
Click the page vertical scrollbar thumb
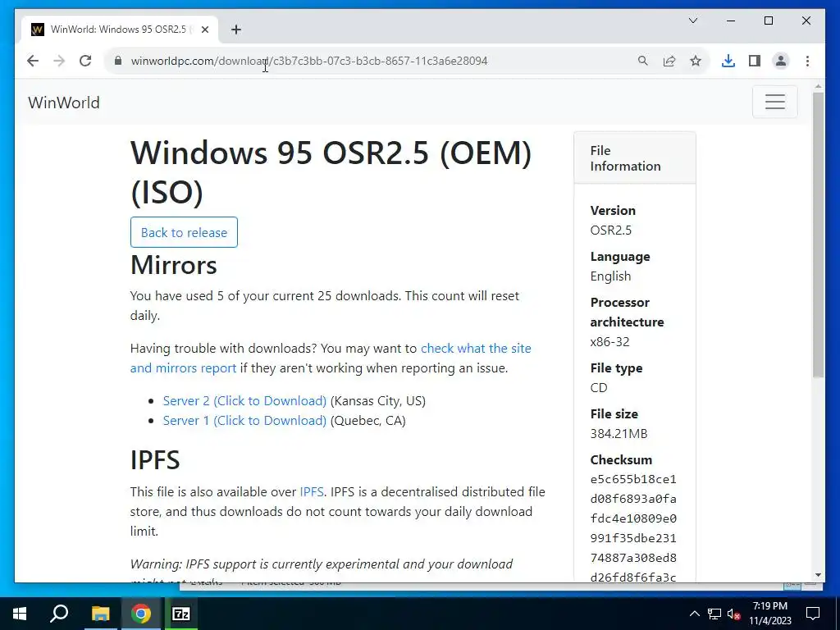[818, 235]
